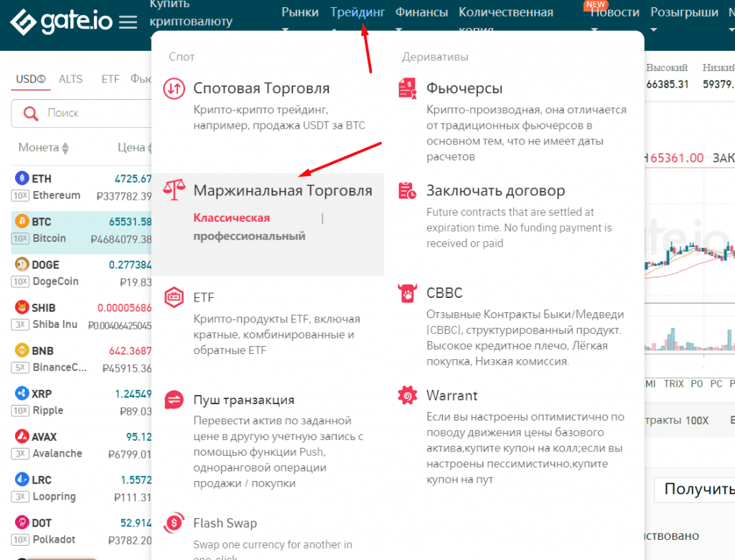This screenshot has height=560, width=735.
Task: Click the DOT coin icon
Action: (22, 522)
